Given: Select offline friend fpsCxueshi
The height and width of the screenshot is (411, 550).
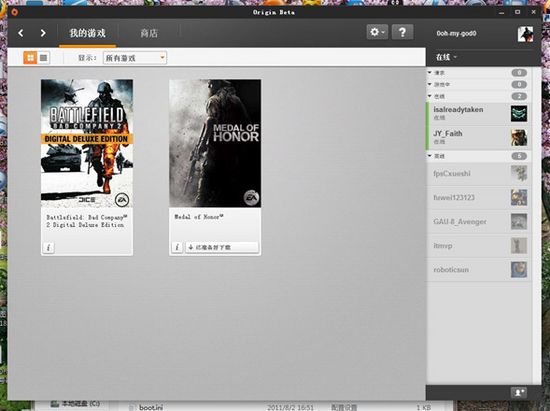Looking at the screenshot, I should (x=478, y=174).
